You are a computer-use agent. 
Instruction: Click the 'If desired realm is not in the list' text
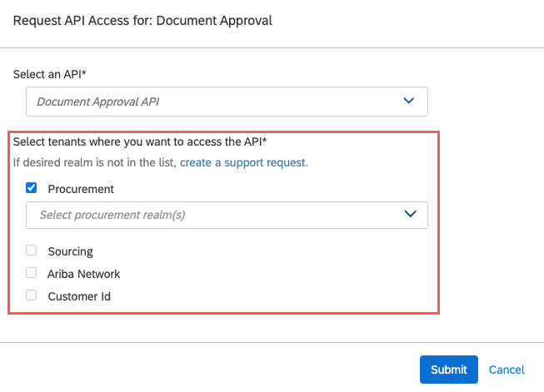[x=94, y=162]
